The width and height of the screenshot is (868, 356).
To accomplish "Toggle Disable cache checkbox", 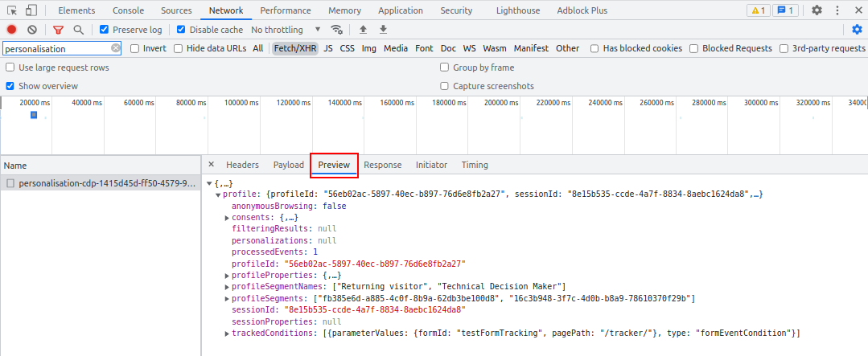I will 181,29.
